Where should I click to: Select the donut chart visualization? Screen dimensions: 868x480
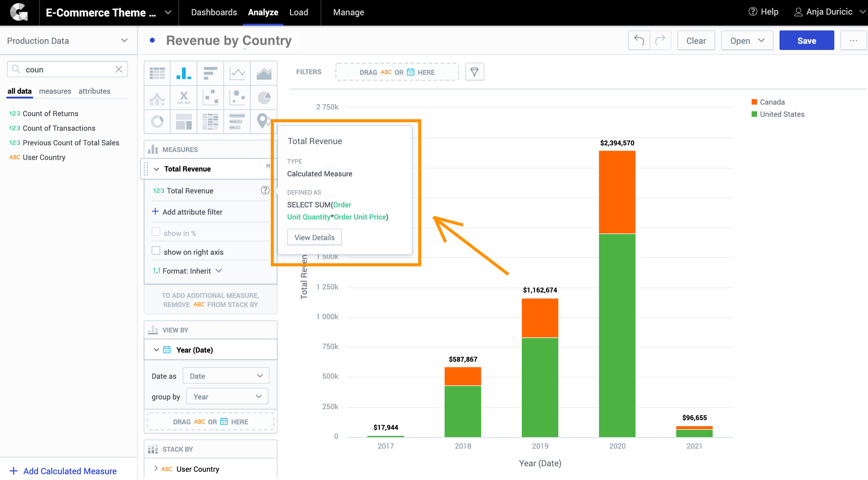tap(157, 122)
